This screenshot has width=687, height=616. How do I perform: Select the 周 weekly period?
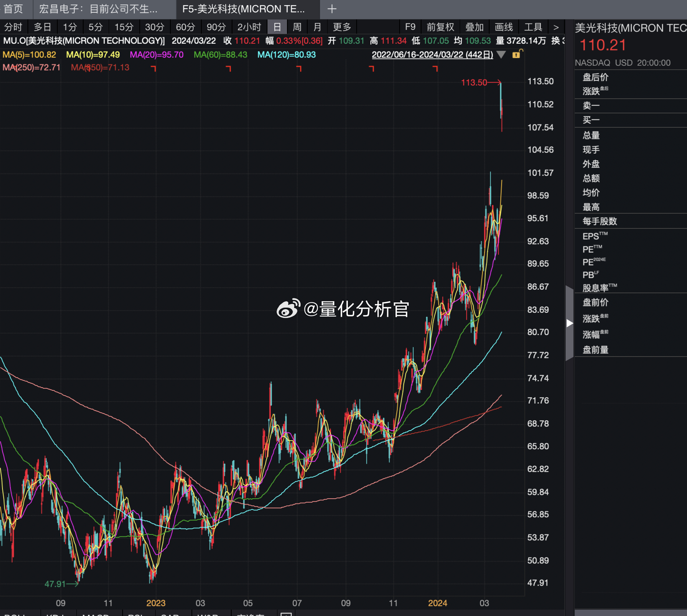click(297, 27)
